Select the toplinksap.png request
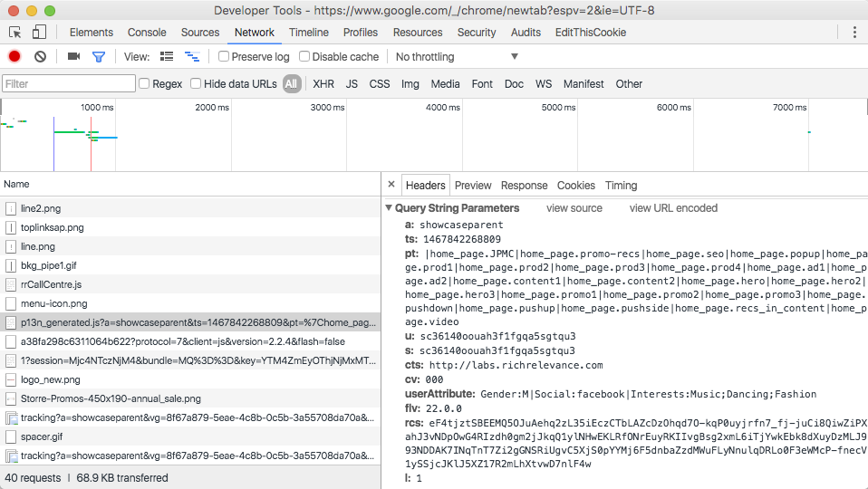This screenshot has width=868, height=489. point(190,227)
